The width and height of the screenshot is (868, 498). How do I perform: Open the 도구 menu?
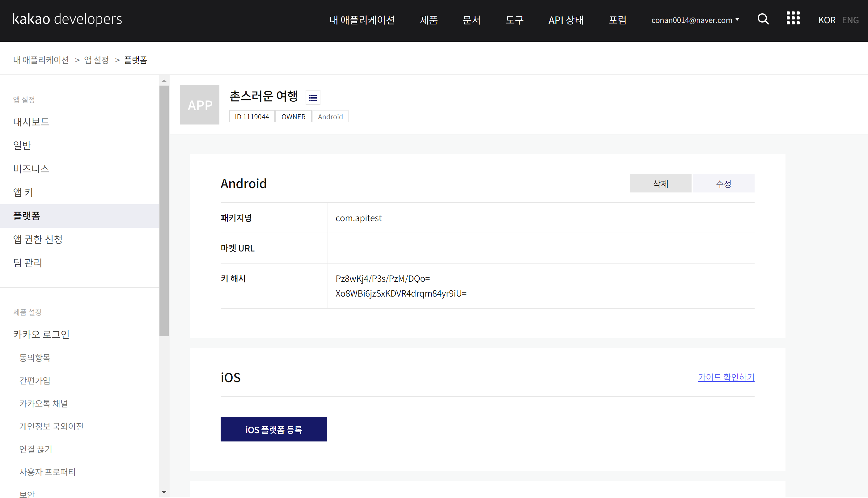tap(514, 20)
